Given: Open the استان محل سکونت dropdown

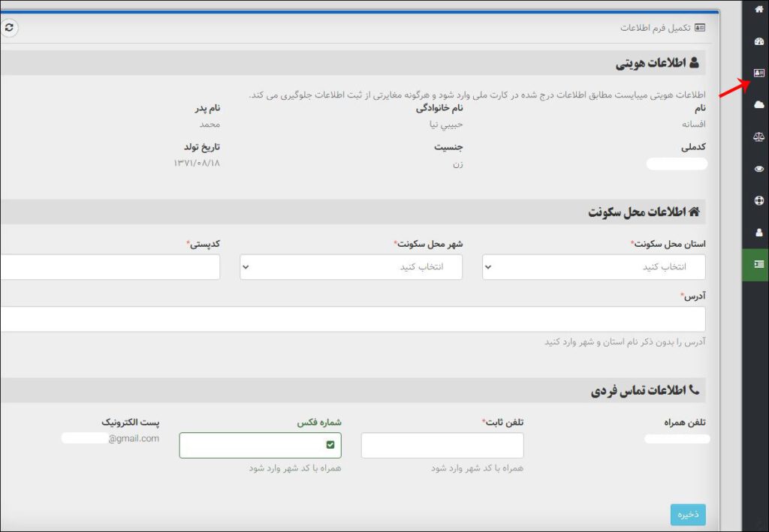Looking at the screenshot, I should [x=594, y=267].
